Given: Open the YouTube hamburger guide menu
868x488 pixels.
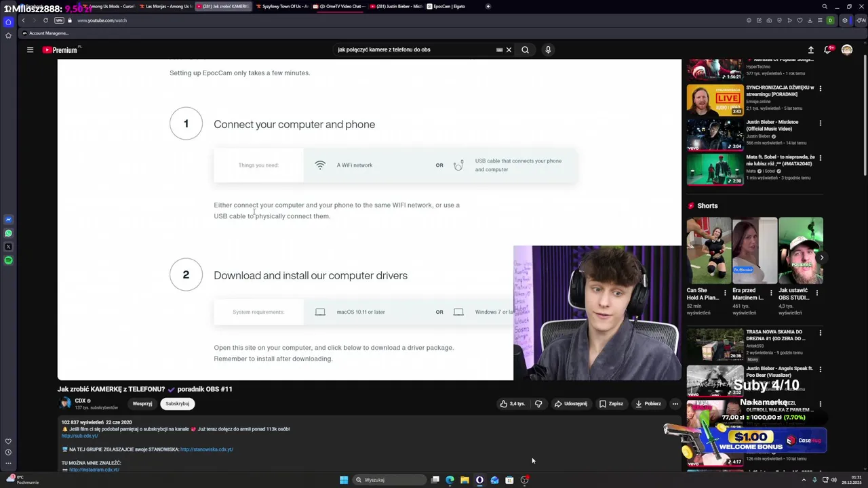Looking at the screenshot, I should click(30, 49).
